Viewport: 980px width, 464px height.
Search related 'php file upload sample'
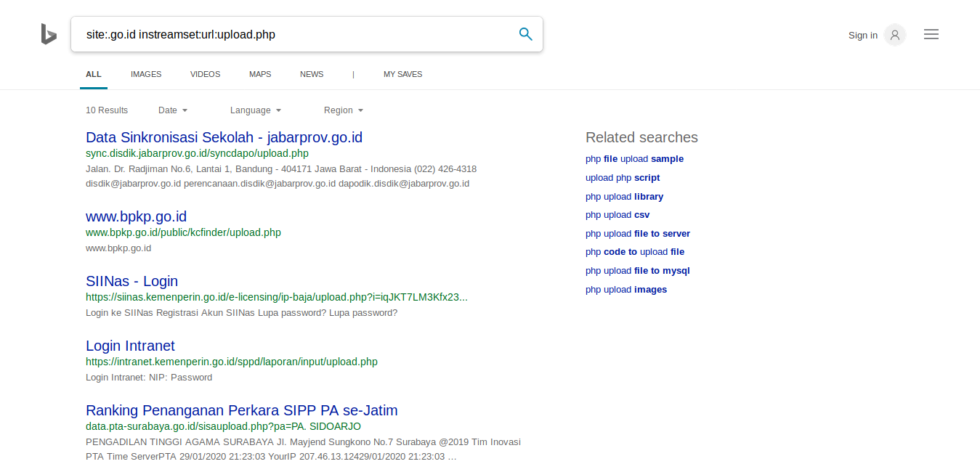point(634,159)
